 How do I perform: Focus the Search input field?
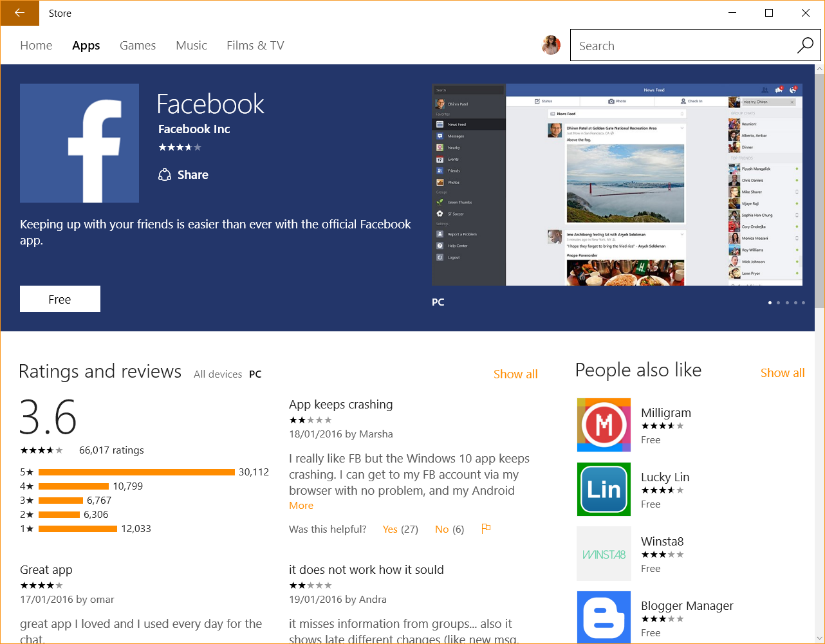click(683, 46)
